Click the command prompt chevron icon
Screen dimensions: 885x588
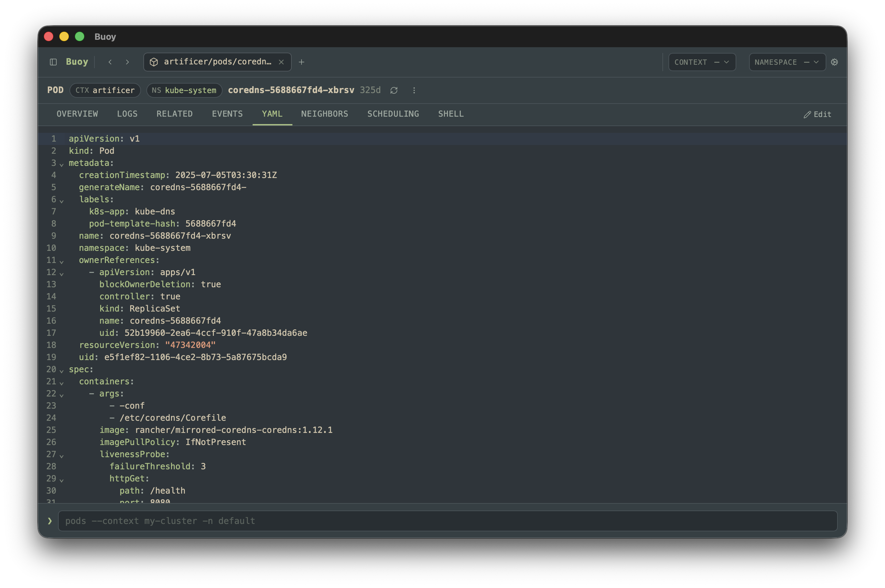coord(50,521)
